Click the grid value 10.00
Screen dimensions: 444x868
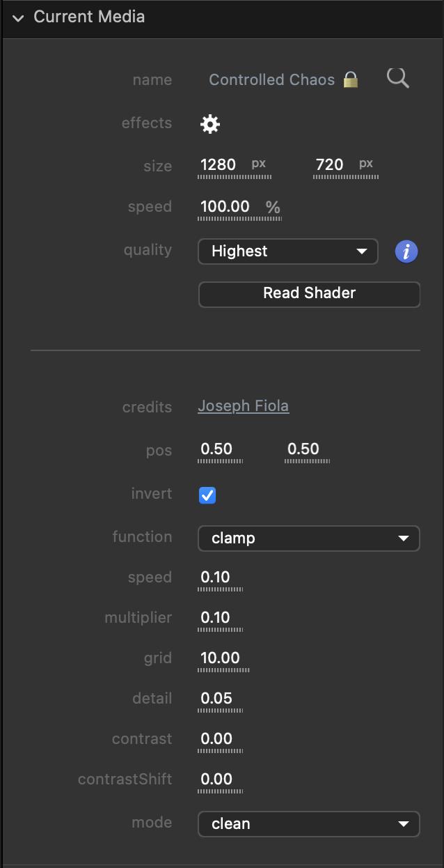coord(221,658)
